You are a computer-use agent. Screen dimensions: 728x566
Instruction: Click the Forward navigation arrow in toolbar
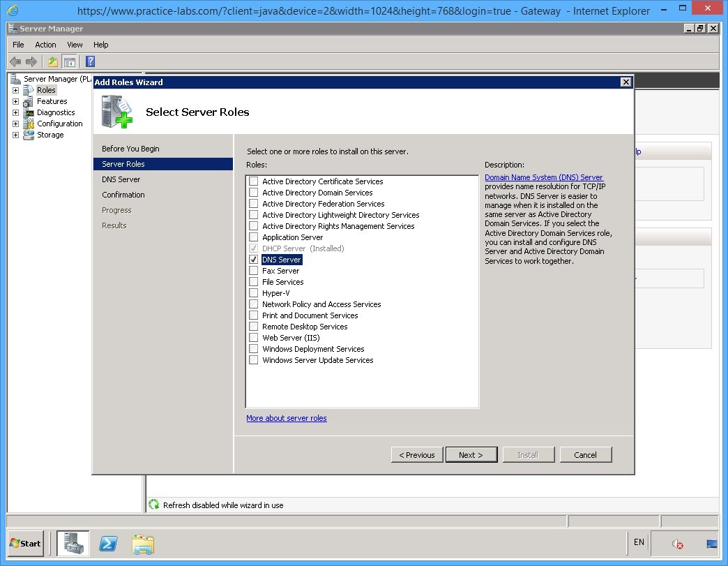29,61
